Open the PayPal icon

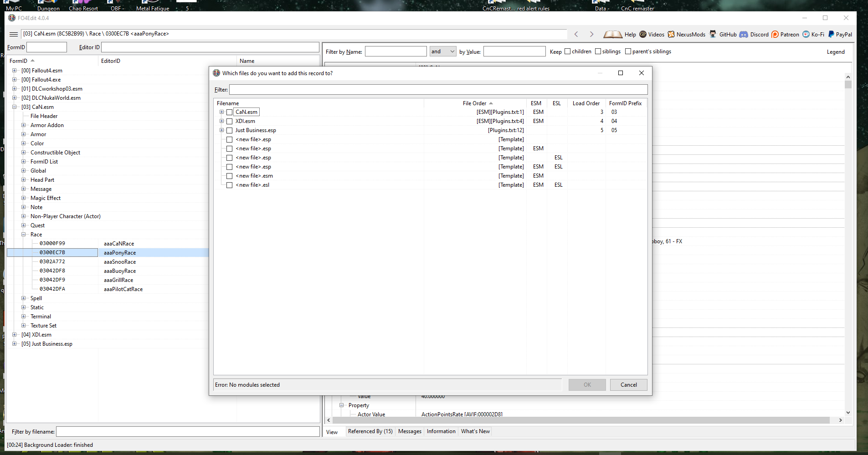tap(831, 34)
